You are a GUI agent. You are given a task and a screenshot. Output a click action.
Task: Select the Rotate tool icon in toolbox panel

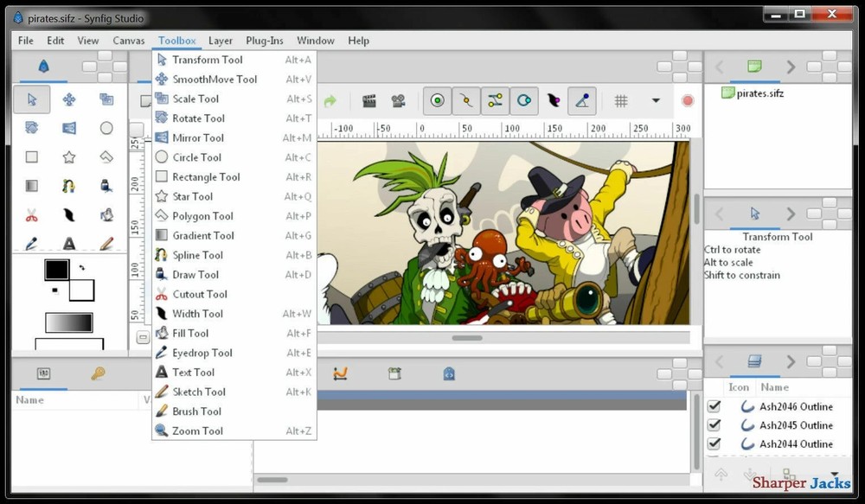(x=32, y=128)
